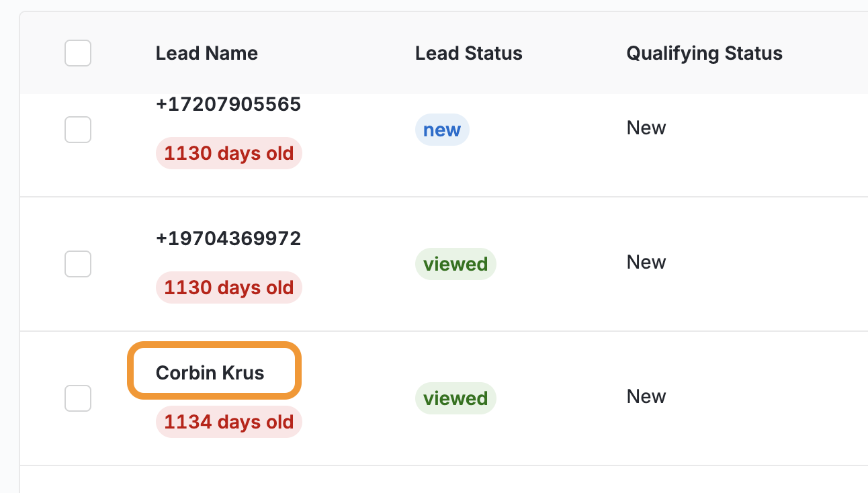
Task: Click the empty row below Corbin Krus
Action: [444, 480]
